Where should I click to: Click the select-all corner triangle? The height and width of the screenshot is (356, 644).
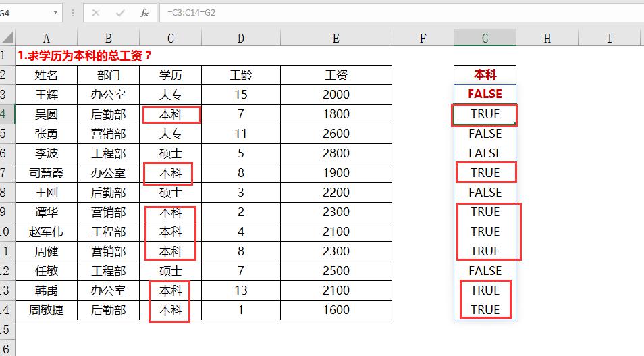(7, 39)
